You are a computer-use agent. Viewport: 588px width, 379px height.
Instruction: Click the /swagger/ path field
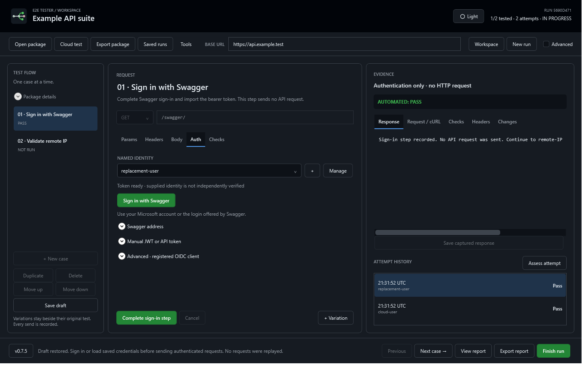tap(255, 118)
